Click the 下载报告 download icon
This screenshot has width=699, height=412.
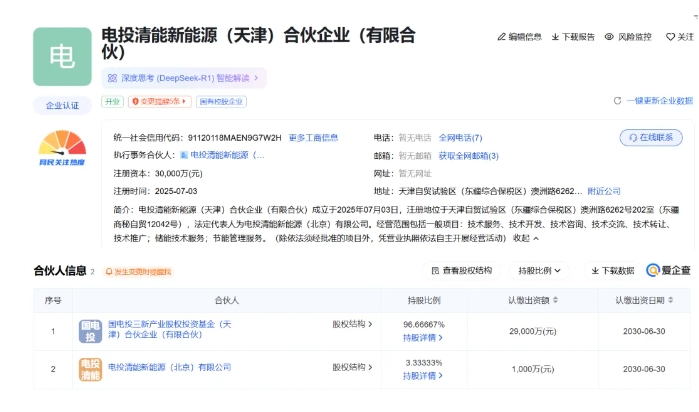(x=555, y=37)
